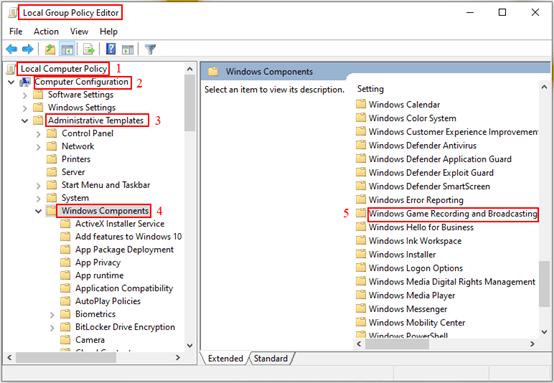The image size is (554, 383).
Task: Click the Export List toolbar icon
Action: tap(89, 49)
